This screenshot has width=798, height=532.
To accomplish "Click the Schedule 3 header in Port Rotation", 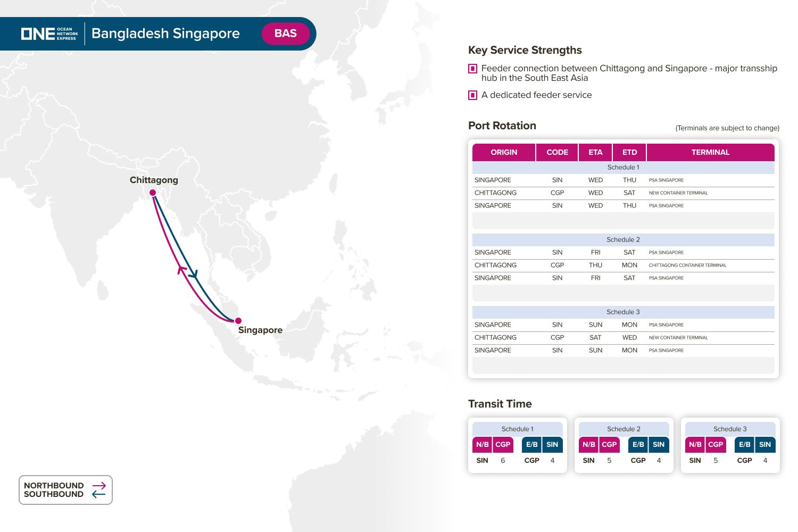I will point(623,312).
